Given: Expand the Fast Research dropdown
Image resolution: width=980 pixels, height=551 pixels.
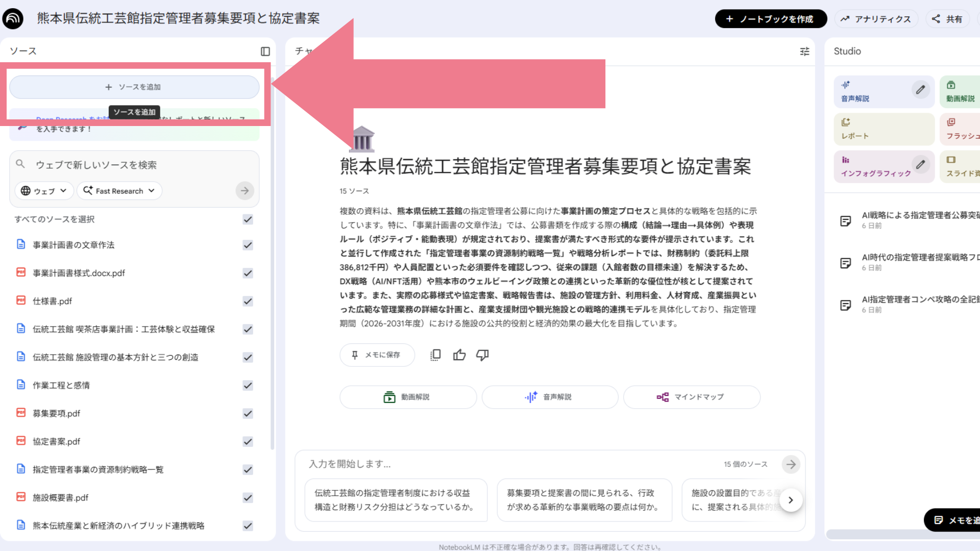Looking at the screenshot, I should (119, 191).
